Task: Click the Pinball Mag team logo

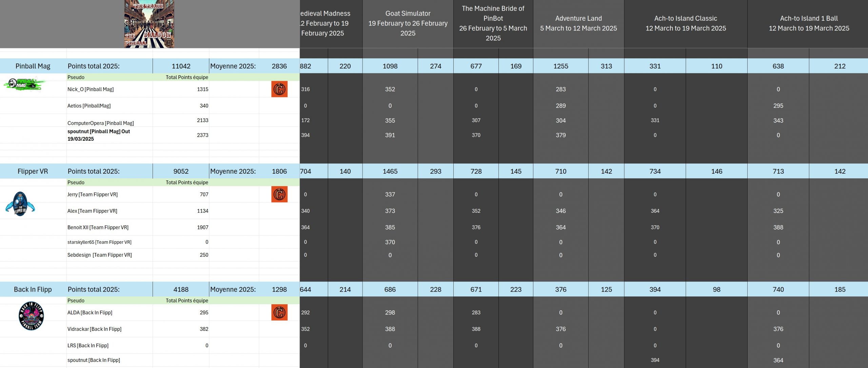Action: click(25, 84)
